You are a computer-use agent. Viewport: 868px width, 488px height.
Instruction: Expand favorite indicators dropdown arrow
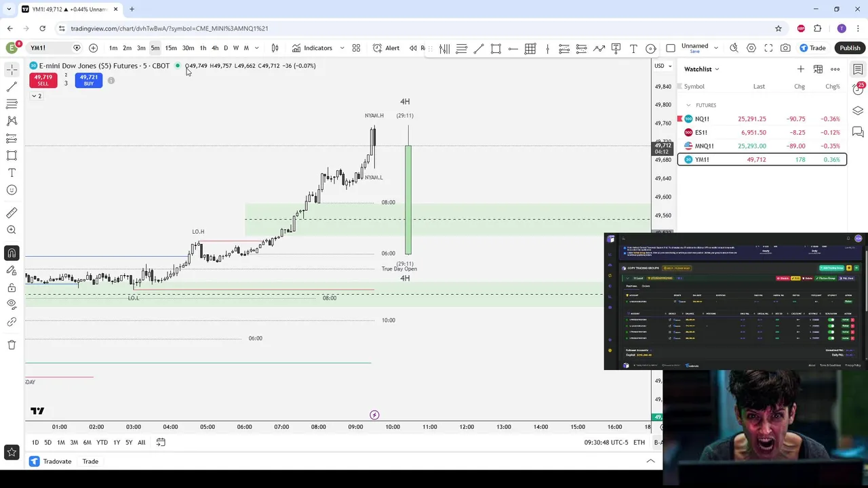tap(342, 48)
